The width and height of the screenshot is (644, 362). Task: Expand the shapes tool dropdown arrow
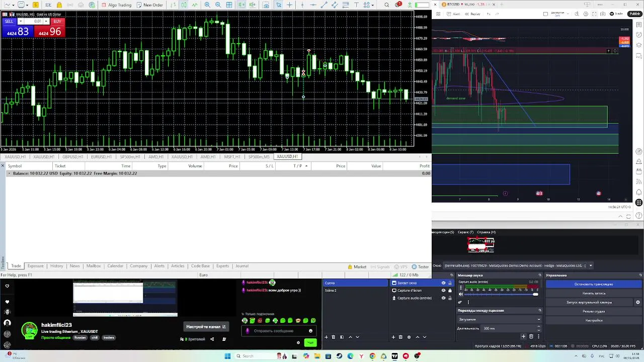[x=373, y=5]
